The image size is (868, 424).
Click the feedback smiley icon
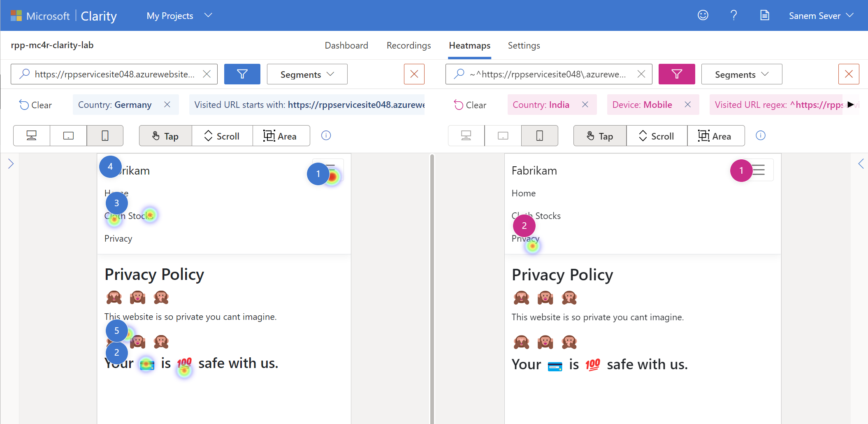point(703,15)
